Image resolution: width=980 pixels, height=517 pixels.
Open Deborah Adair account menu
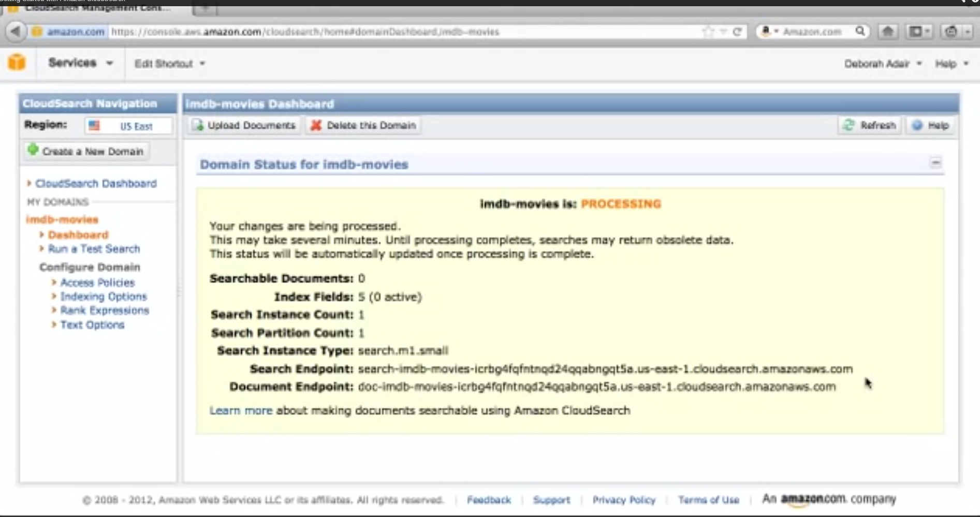883,64
